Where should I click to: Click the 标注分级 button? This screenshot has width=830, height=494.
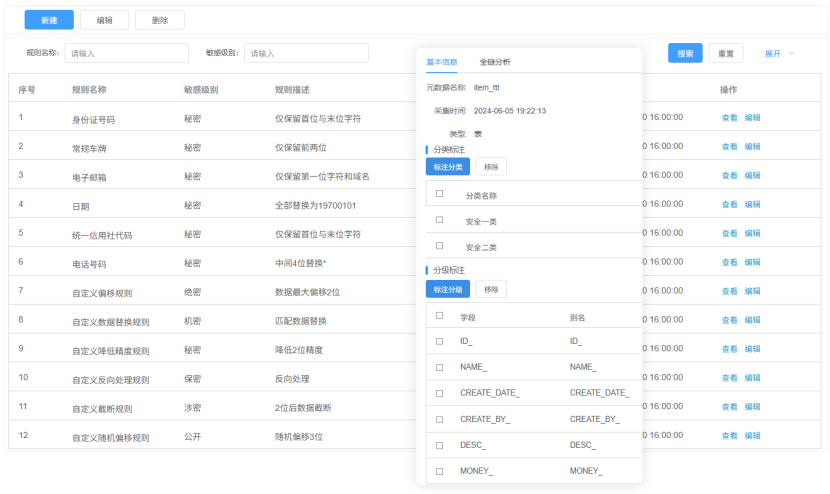(x=448, y=289)
